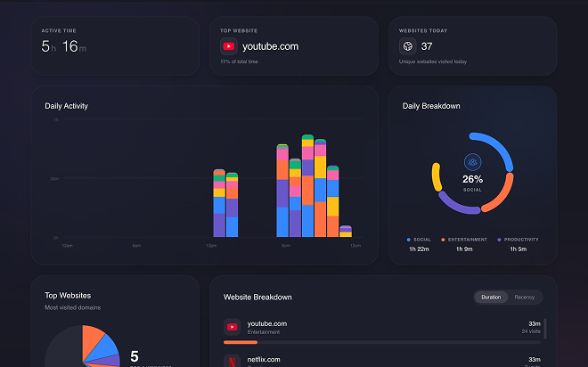Click the yellow donut chart segment
Screen dimensions: 588x367
pyautogui.click(x=436, y=175)
